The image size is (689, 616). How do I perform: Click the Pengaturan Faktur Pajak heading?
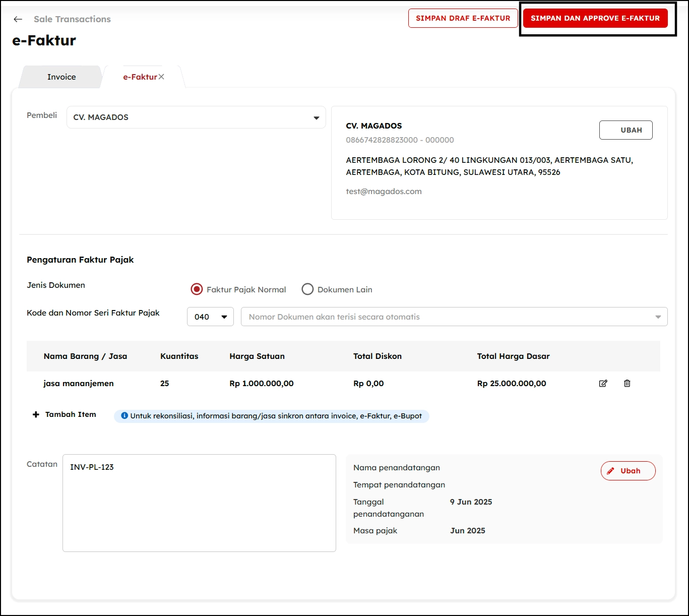tap(80, 260)
